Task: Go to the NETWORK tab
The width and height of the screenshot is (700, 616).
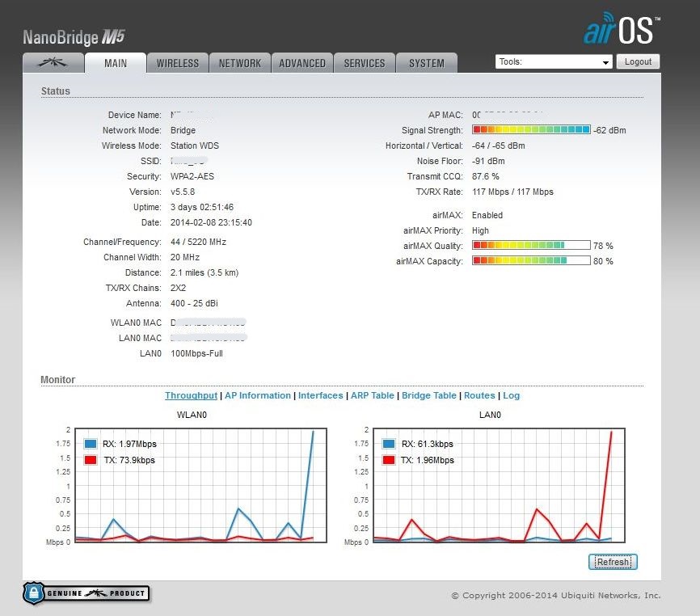Action: click(240, 63)
